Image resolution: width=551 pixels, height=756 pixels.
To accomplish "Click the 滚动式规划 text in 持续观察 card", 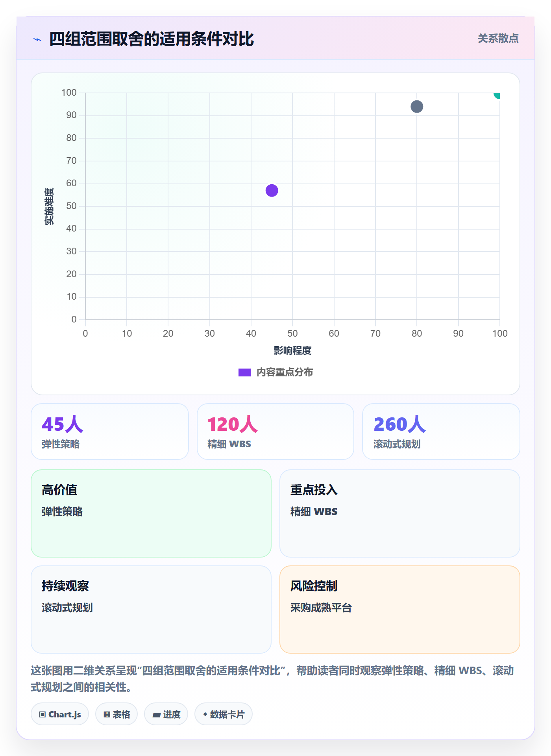I will click(x=67, y=608).
